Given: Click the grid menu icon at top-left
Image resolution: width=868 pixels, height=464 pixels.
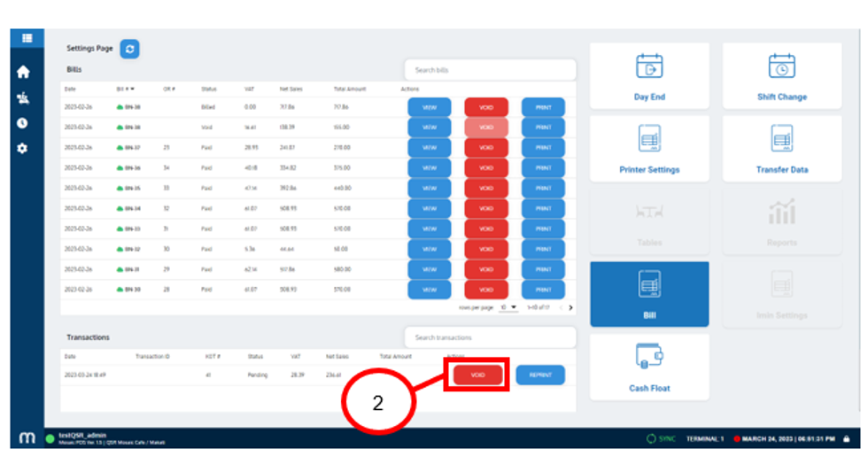Looking at the screenshot, I should click(x=27, y=38).
